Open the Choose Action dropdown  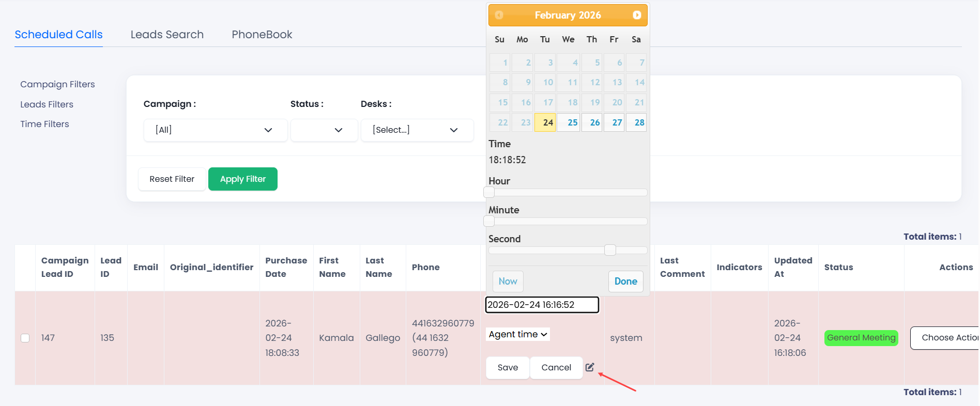pyautogui.click(x=945, y=338)
